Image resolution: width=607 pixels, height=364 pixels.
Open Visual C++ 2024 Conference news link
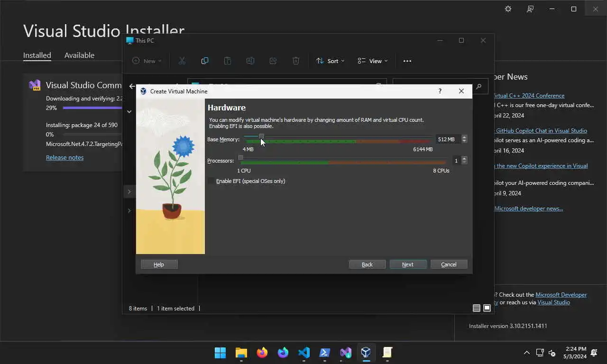coord(529,96)
